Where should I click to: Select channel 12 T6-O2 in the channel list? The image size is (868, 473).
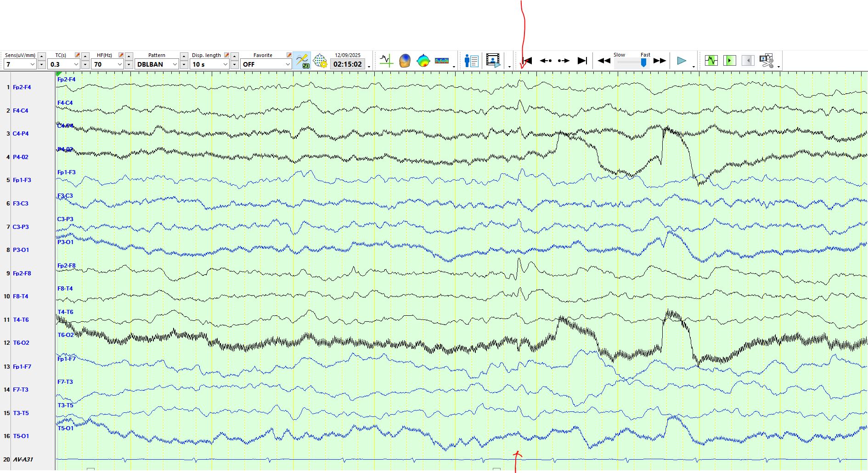pyautogui.click(x=21, y=343)
